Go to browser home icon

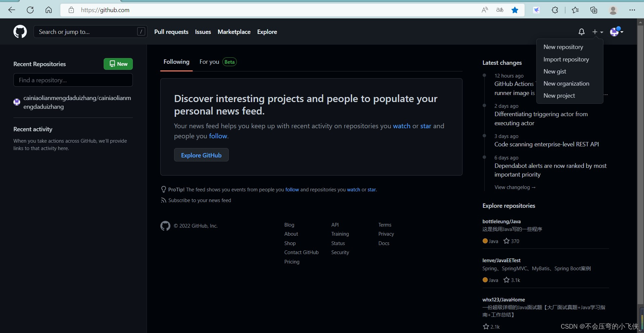coord(49,10)
